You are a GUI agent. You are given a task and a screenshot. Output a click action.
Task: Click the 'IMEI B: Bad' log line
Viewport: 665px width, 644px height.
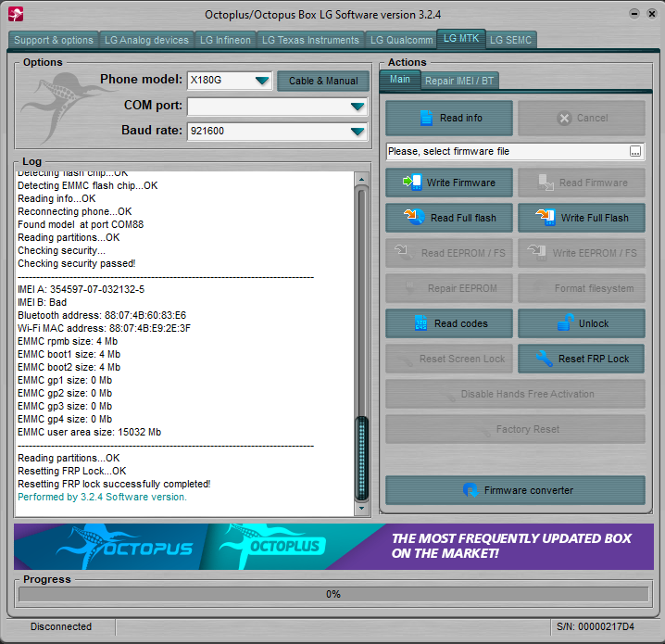(42, 302)
